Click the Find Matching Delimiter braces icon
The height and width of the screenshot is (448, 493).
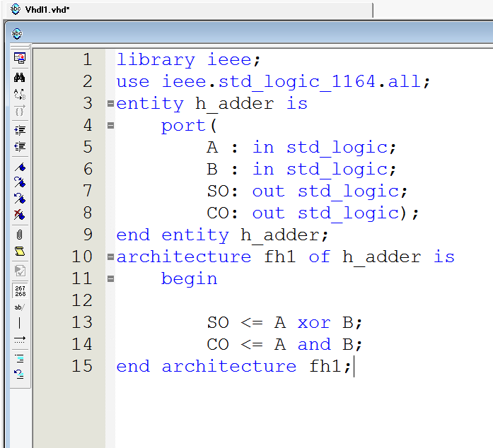(x=20, y=110)
